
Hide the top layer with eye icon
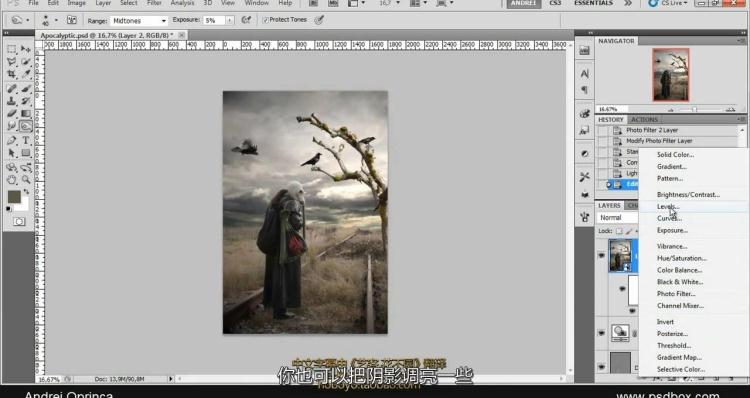pos(602,255)
